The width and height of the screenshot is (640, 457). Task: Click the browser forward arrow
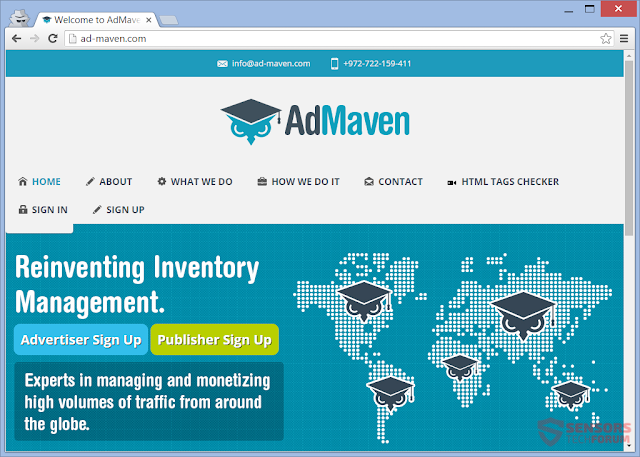[x=35, y=38]
